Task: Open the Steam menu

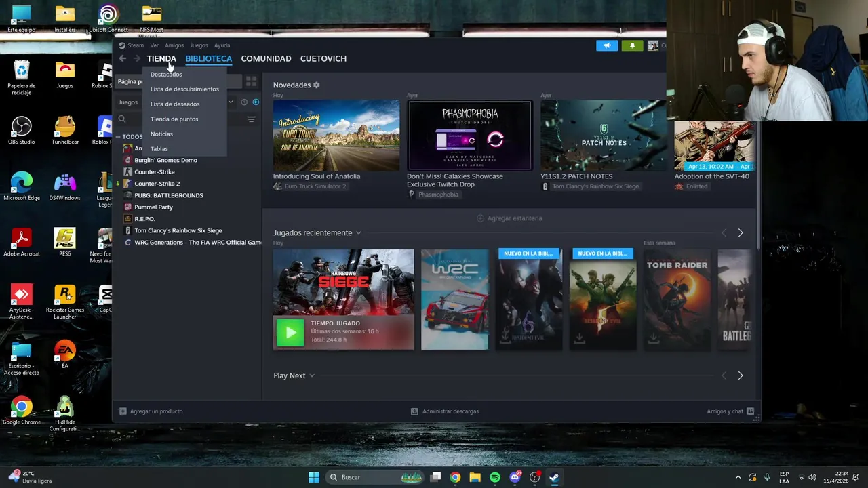Action: pos(136,45)
